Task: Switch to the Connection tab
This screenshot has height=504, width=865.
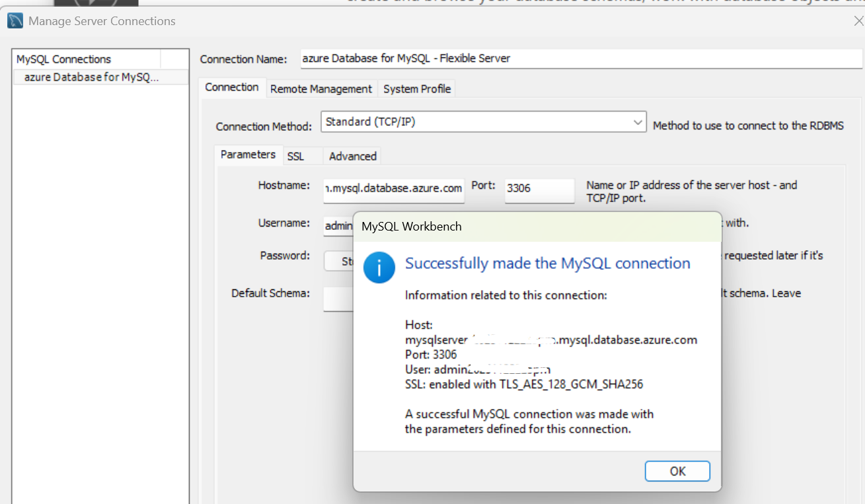Action: click(231, 88)
